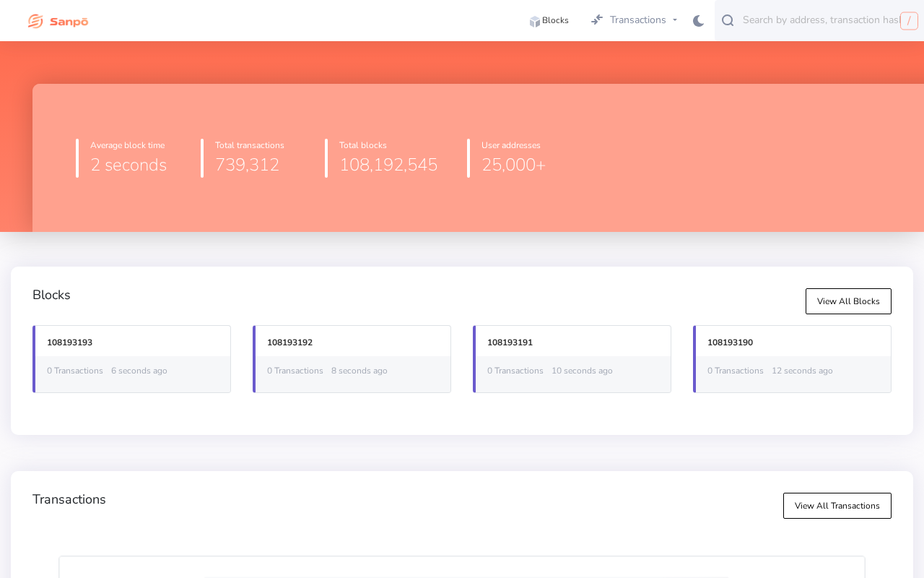This screenshot has height=578, width=924.
Task: Toggle dark mode with the moon icon
Action: click(x=698, y=21)
